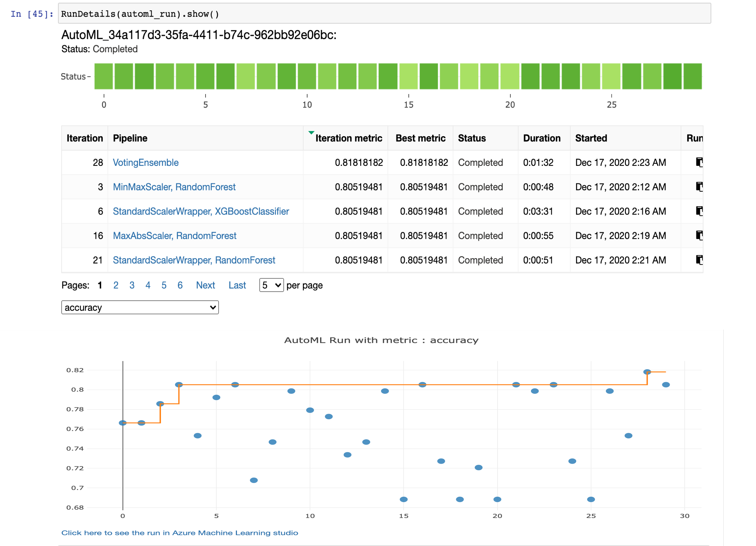Open StandardScalerWrapper, XGBoostClassifier pipeline link
756x546 pixels.
201,211
